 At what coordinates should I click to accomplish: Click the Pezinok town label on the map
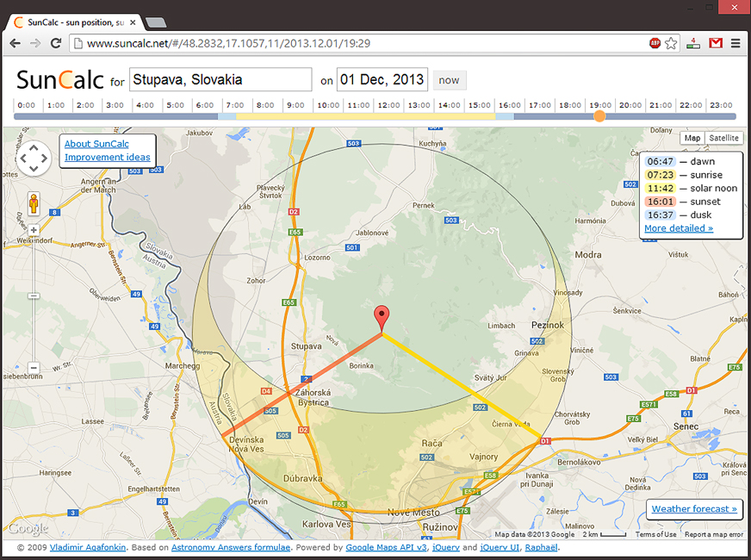pyautogui.click(x=548, y=325)
